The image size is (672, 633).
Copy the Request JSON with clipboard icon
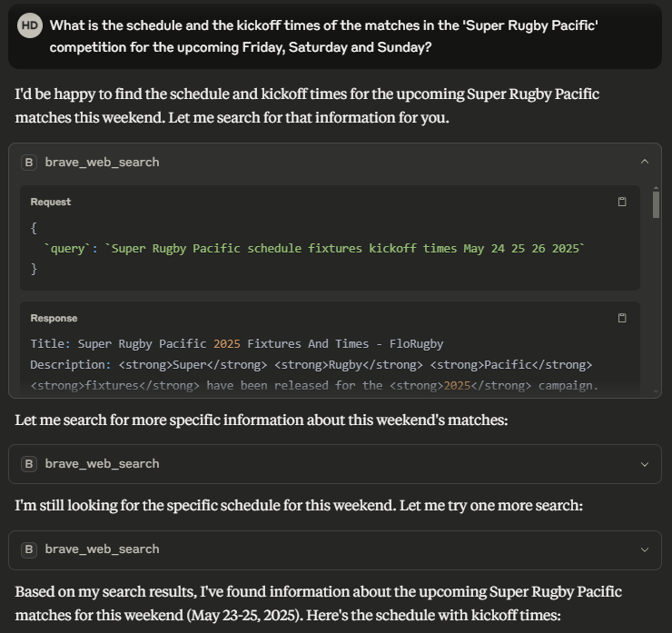coord(622,202)
